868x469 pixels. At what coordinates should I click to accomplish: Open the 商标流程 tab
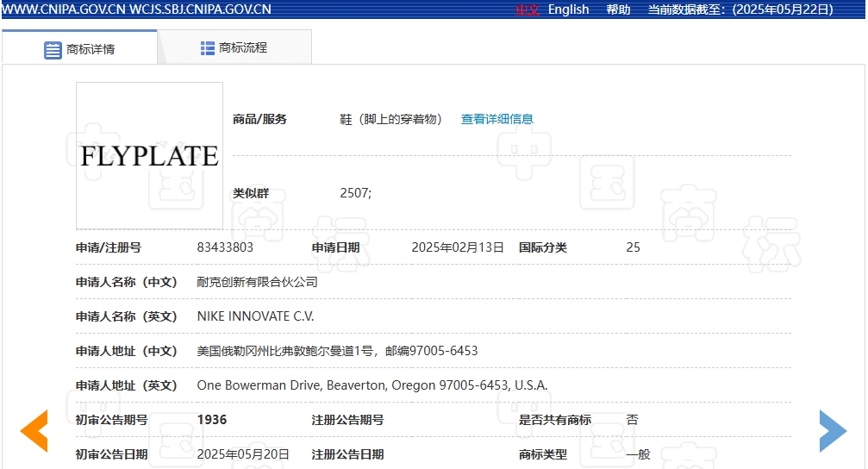pyautogui.click(x=234, y=47)
